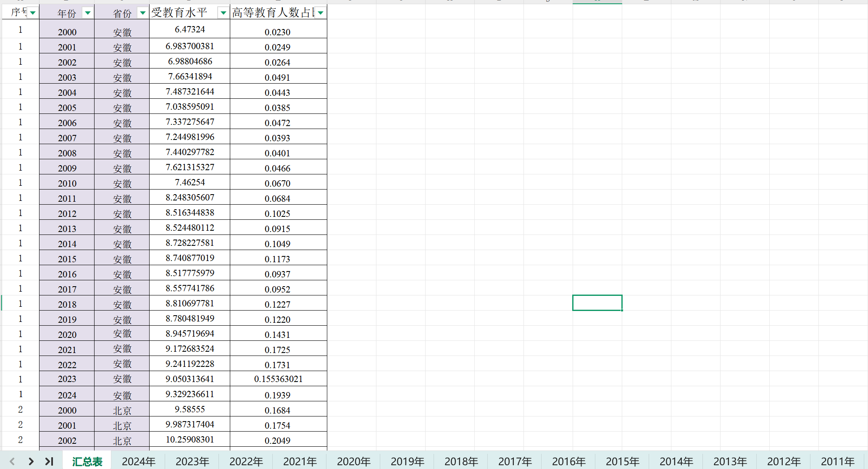
Task: Select the 汇总表 sheet tab
Action: (x=87, y=461)
